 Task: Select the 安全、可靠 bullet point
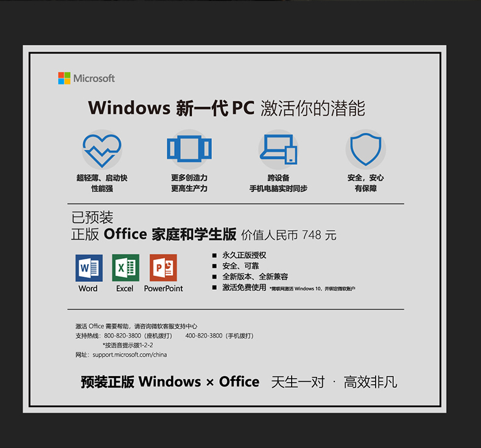click(240, 266)
